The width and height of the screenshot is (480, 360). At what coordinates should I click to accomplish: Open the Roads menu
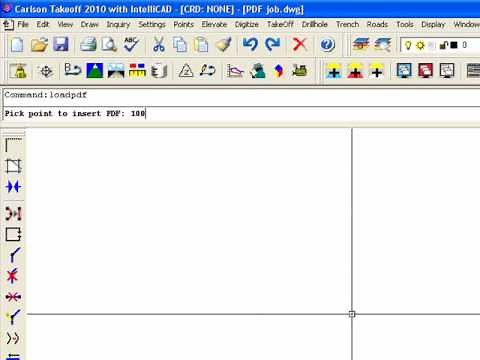[377, 24]
